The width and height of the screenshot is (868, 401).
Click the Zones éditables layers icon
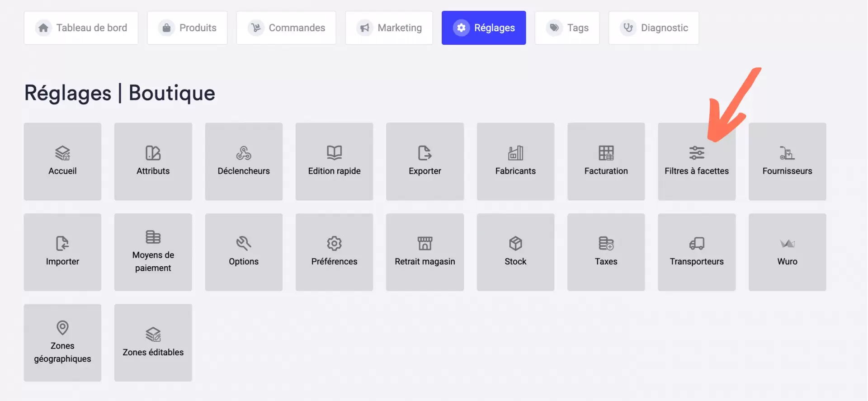pyautogui.click(x=153, y=335)
